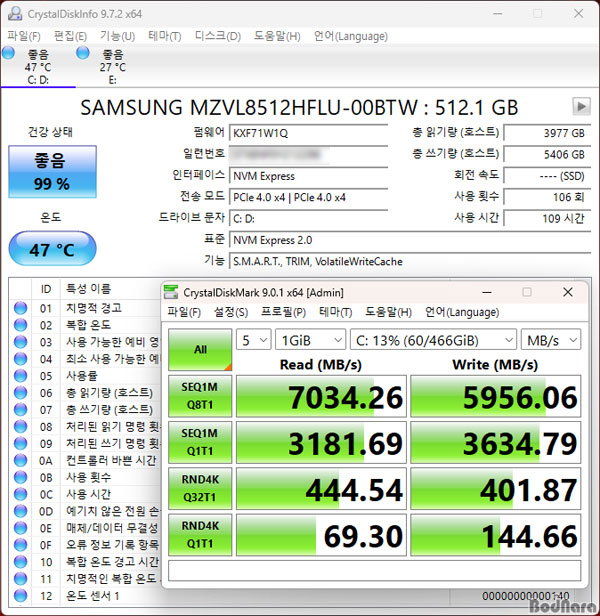Open the 1GiB test size dropdown
The width and height of the screenshot is (600, 616).
pos(310,340)
